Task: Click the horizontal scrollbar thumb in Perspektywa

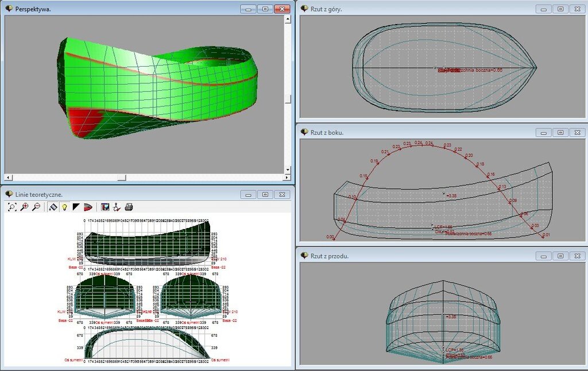Action: tap(121, 177)
